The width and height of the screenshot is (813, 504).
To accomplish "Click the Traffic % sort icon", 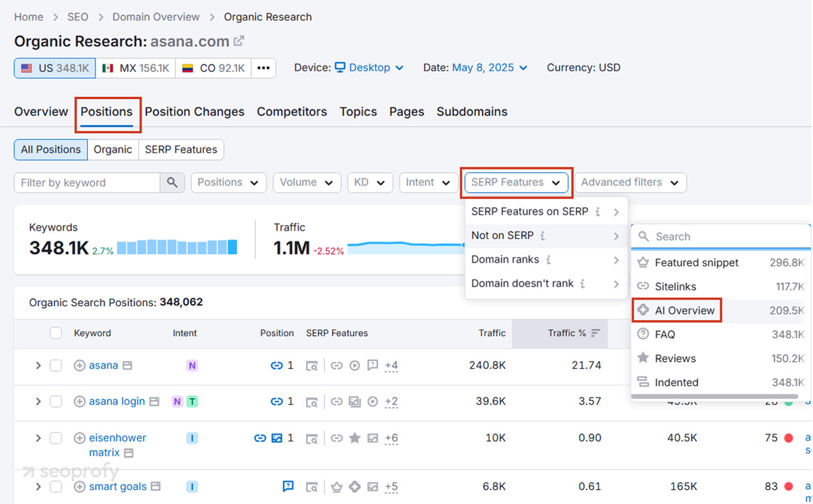I will [595, 333].
